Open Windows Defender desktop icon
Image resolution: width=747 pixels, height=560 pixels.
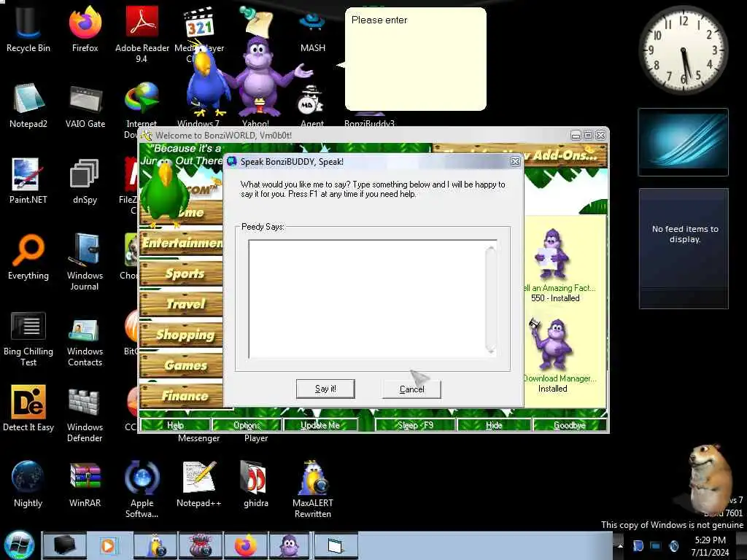pyautogui.click(x=85, y=414)
